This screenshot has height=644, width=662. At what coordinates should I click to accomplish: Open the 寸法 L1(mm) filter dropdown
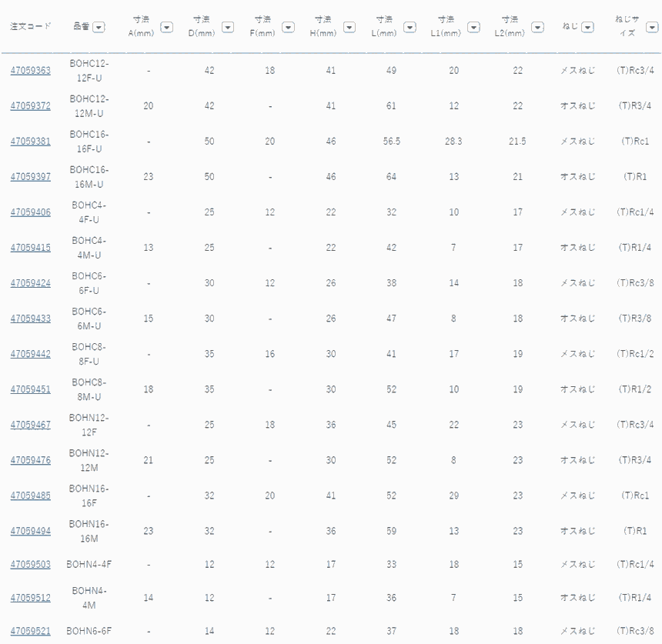point(473,28)
